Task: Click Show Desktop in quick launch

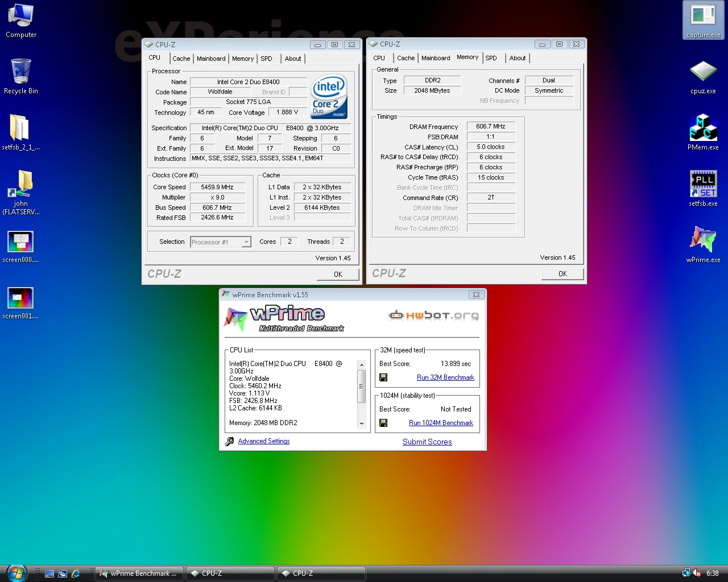Action: pos(49,573)
